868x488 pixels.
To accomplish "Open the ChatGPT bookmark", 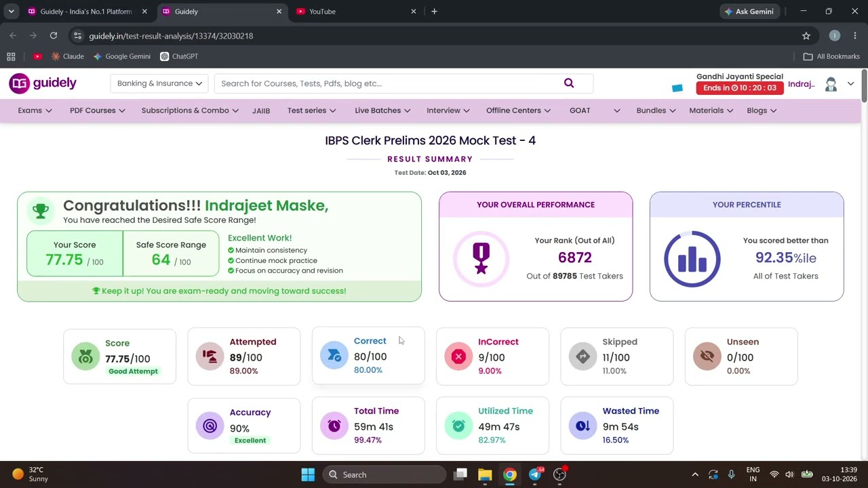I will tap(179, 56).
